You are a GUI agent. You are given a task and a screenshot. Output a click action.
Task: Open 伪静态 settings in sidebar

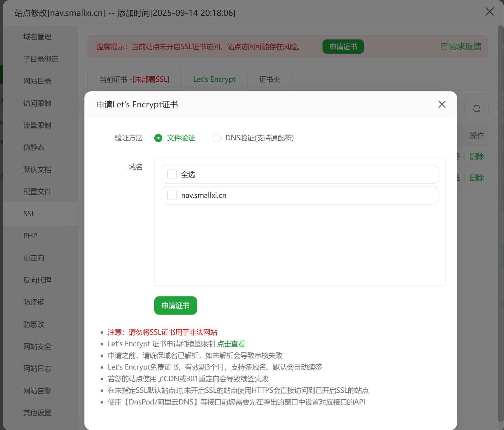click(x=34, y=147)
